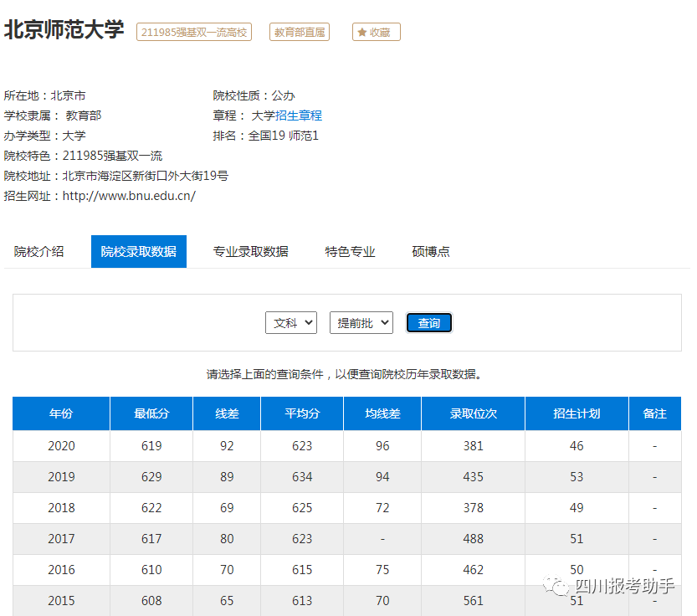Click average line difference 72 in 2018 row
The width and height of the screenshot is (697, 616).
[382, 508]
